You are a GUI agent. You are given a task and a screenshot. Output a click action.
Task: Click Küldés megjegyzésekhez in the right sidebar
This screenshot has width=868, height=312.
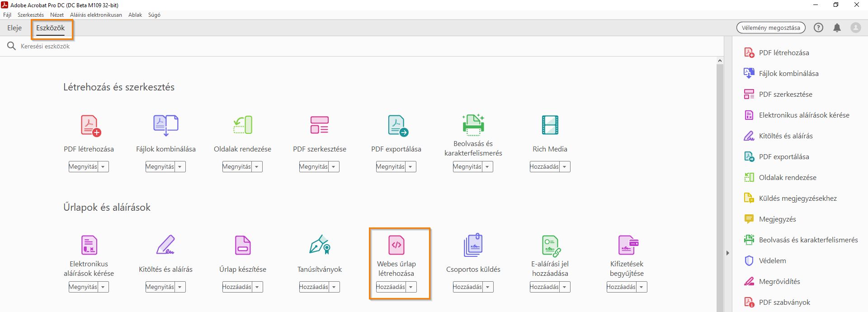790,199
